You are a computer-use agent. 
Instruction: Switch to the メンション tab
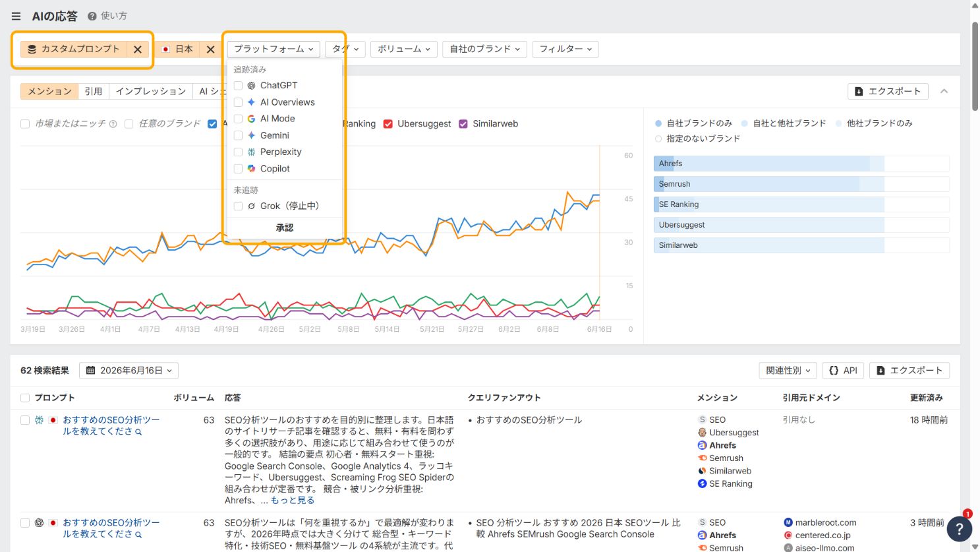[49, 91]
